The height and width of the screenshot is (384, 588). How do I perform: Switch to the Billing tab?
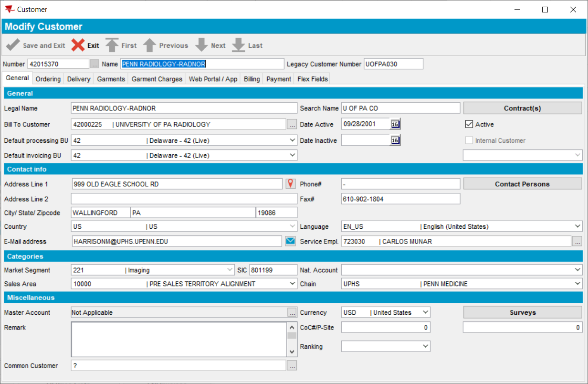(x=252, y=79)
